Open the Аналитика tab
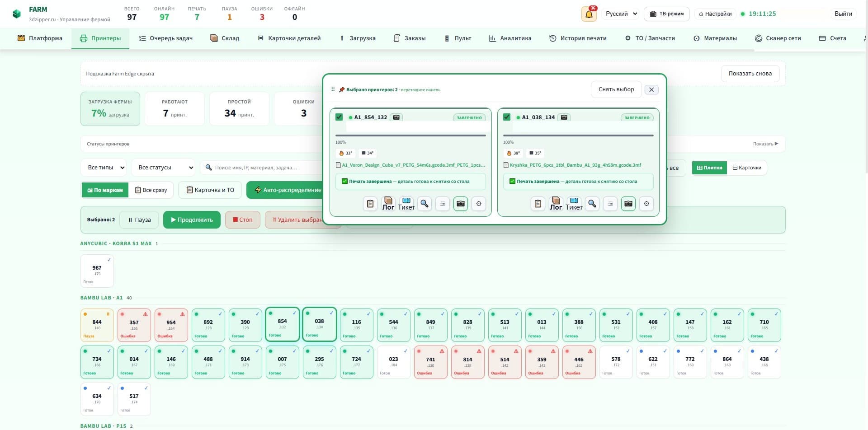 click(510, 38)
